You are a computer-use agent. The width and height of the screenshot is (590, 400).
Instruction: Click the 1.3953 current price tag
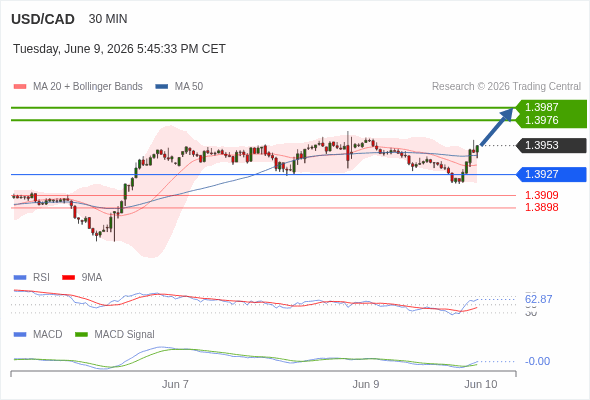point(552,145)
